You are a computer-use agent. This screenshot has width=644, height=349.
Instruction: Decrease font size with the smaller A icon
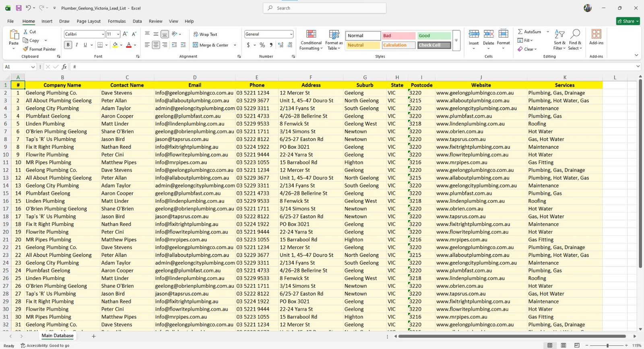click(x=134, y=34)
